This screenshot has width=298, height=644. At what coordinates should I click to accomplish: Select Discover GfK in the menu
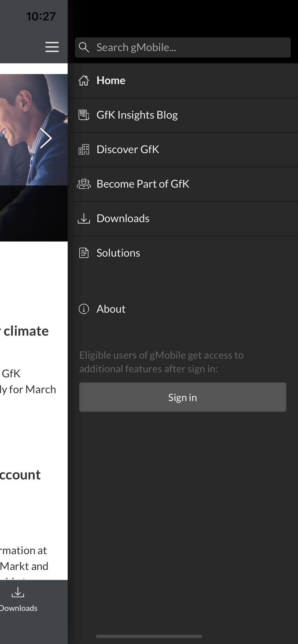183,149
